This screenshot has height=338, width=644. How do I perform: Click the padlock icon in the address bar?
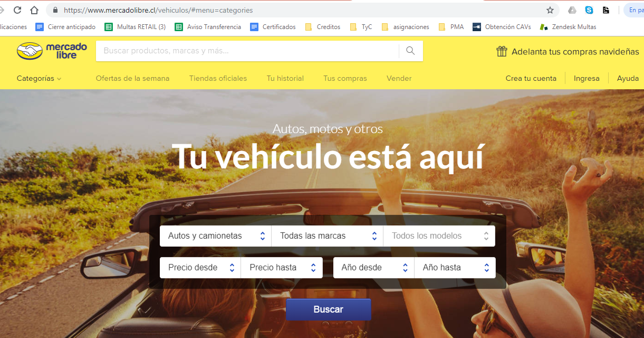click(54, 10)
